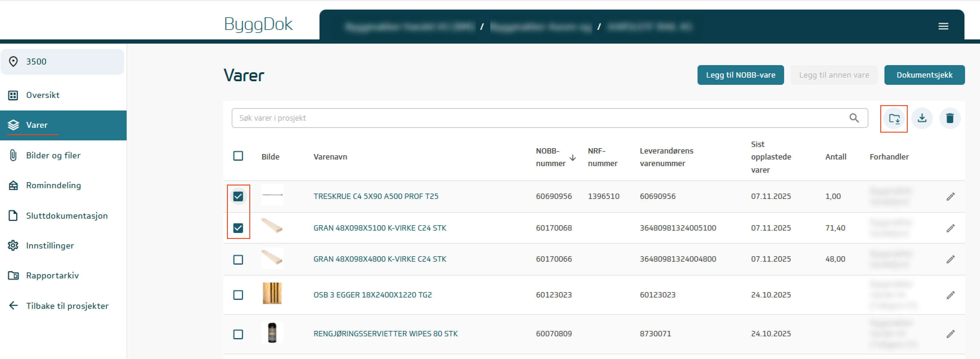Click the magnifier icon in the search field
This screenshot has width=980, height=359.
click(x=854, y=118)
